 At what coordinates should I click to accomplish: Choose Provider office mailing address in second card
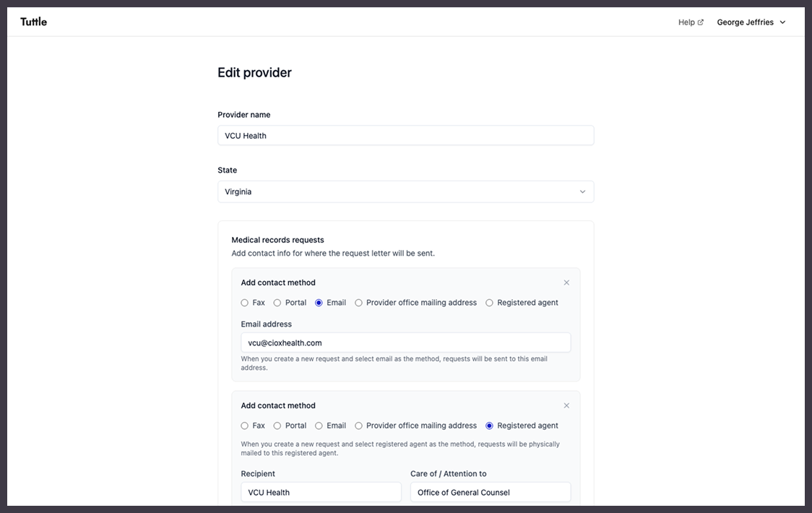point(359,426)
